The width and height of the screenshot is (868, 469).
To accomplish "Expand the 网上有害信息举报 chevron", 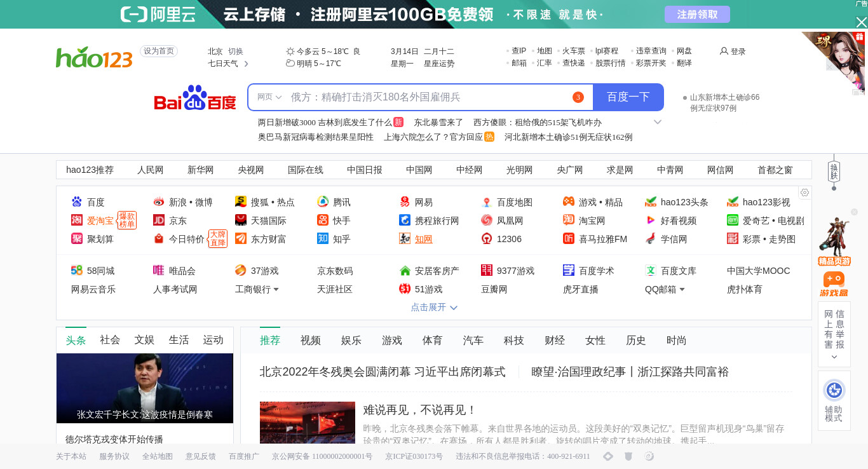I will click(x=834, y=357).
